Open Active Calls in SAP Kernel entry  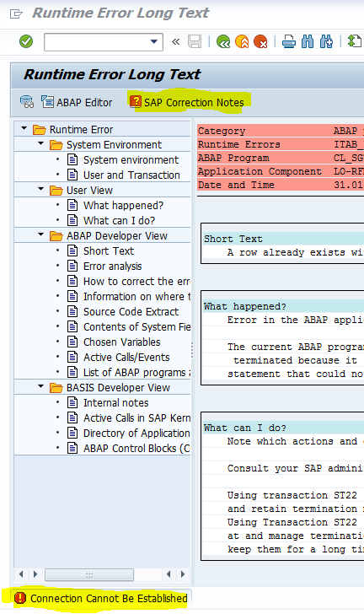[136, 418]
